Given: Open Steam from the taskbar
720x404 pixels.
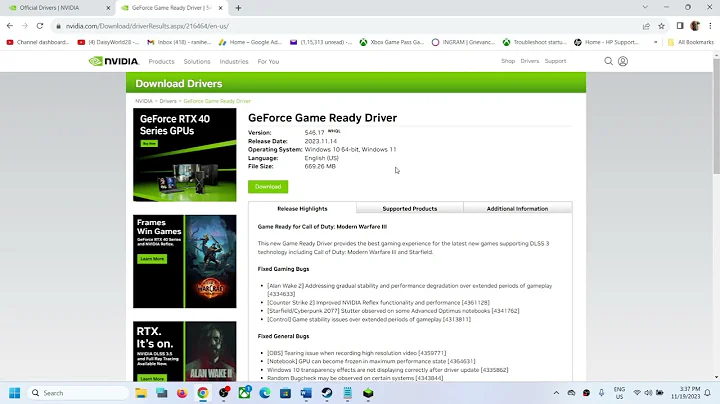Looking at the screenshot, I should pos(327,393).
